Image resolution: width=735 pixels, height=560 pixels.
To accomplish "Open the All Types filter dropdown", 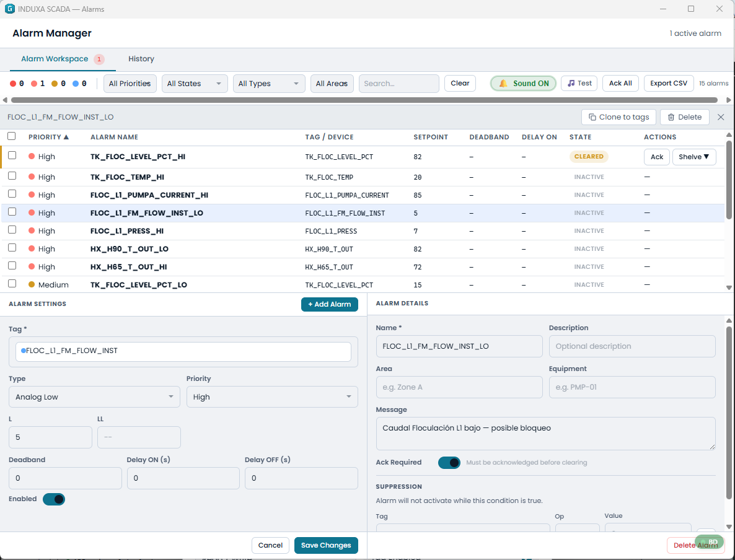I will (269, 84).
